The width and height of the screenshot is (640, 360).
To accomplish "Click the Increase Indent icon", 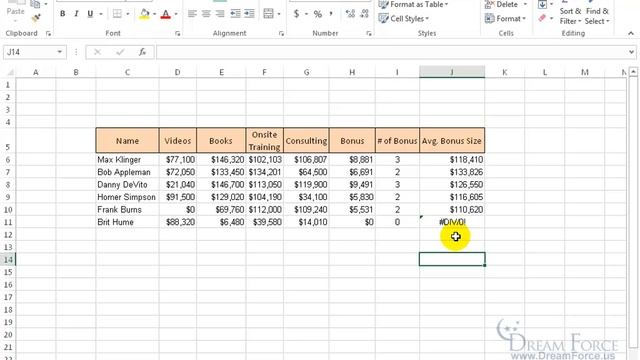I will tap(249, 14).
